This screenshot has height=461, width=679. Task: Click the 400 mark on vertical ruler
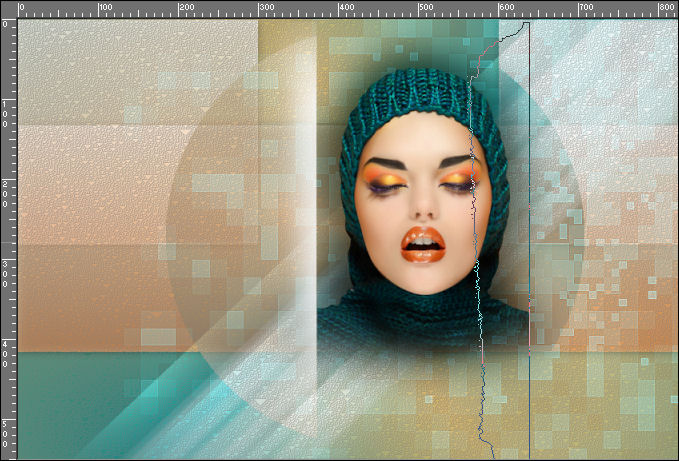(x=5, y=354)
